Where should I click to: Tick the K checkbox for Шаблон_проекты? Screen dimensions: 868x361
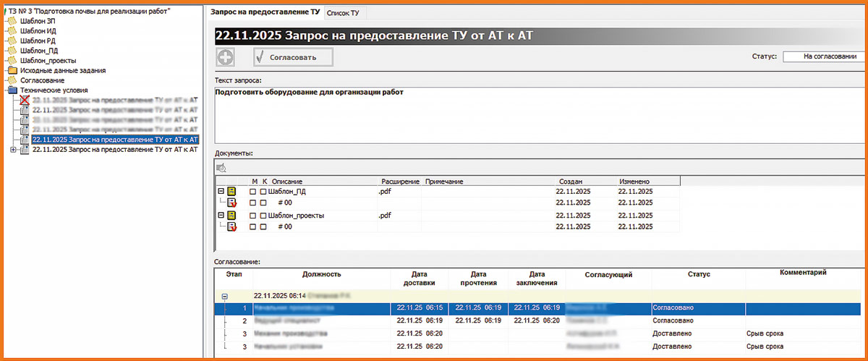263,216
